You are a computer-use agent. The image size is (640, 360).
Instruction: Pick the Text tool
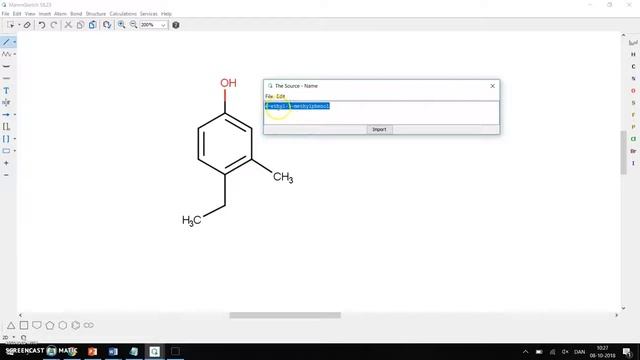6,90
